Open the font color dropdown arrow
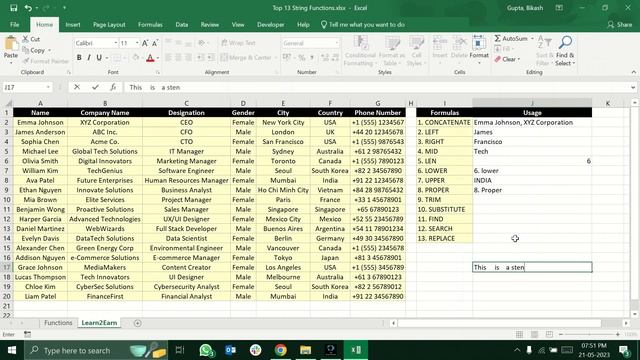Screen dimensions: 640x360 (x=158, y=58)
